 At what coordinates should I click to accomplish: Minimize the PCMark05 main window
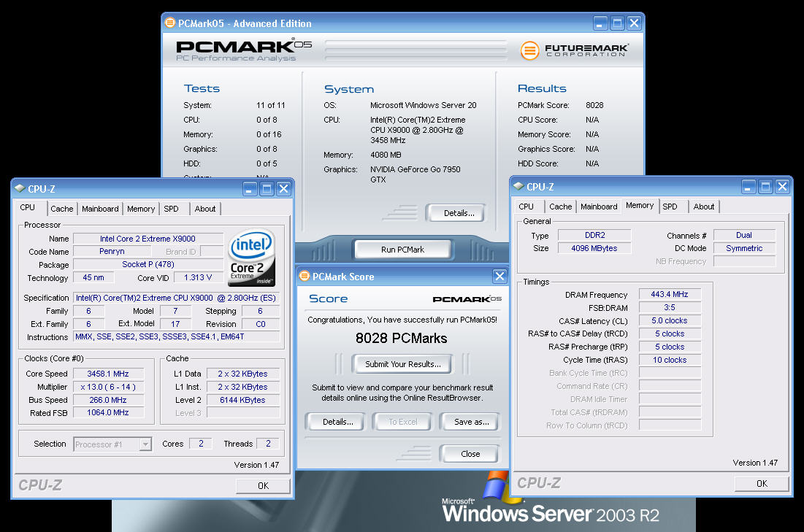(600, 23)
